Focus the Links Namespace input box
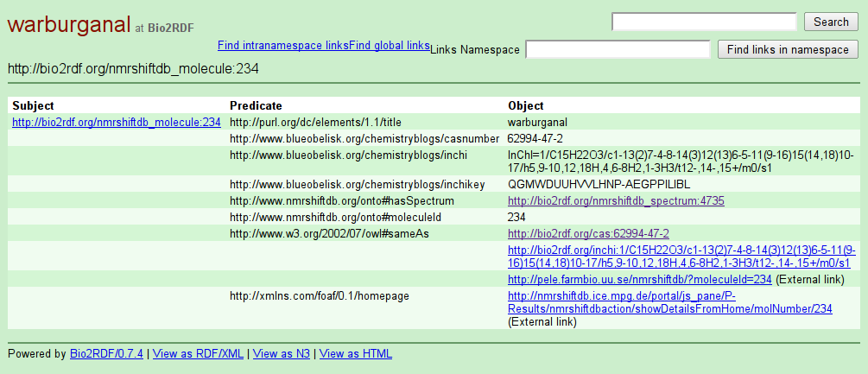The image size is (868, 374). [618, 50]
